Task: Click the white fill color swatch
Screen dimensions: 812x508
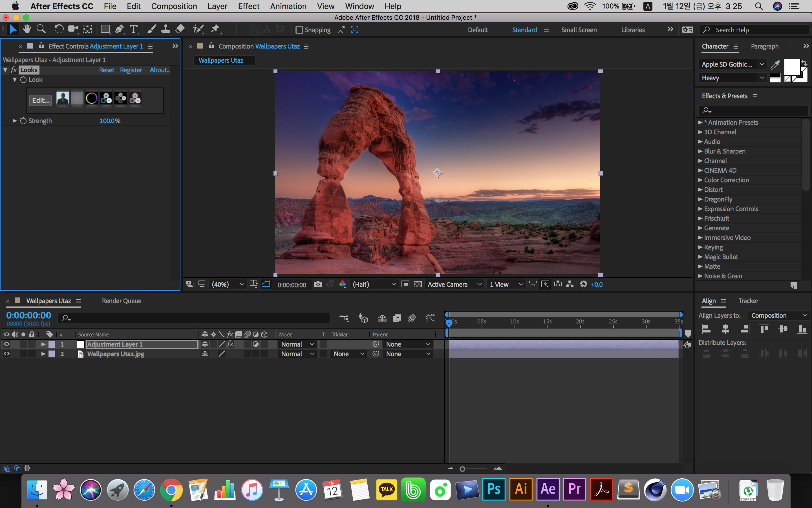Action: (x=791, y=67)
